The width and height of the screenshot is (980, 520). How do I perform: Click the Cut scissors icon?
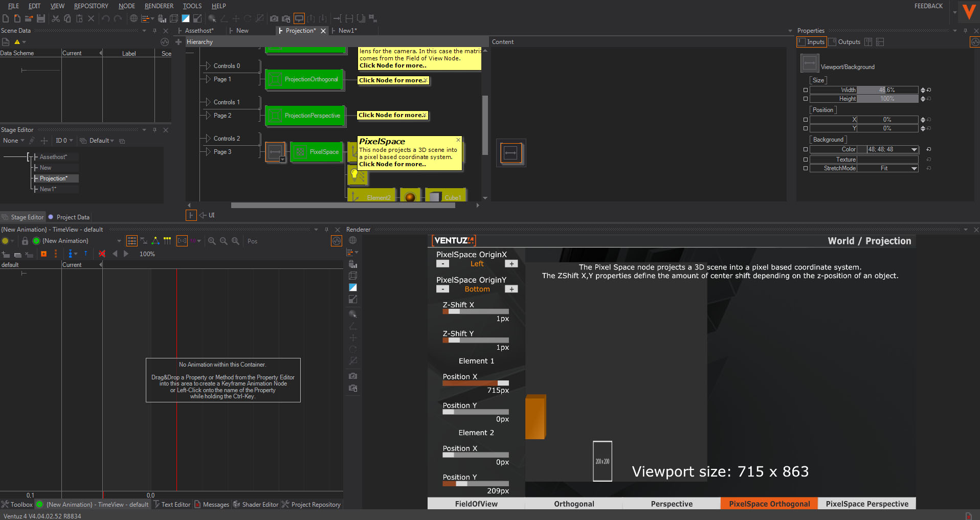pyautogui.click(x=55, y=18)
